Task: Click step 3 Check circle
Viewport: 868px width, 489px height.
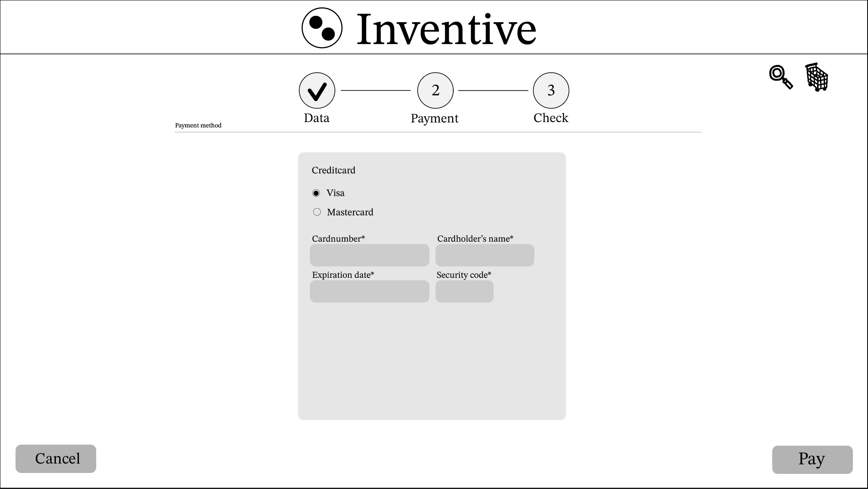Action: (551, 90)
